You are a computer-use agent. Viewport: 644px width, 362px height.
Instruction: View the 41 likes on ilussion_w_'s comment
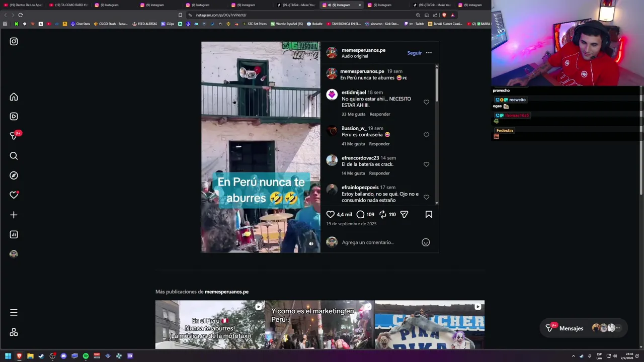pos(353,144)
